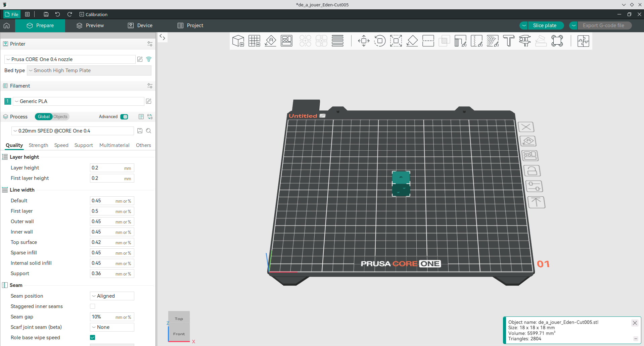Switch to the Strength tab
644x346 pixels.
[x=38, y=145]
